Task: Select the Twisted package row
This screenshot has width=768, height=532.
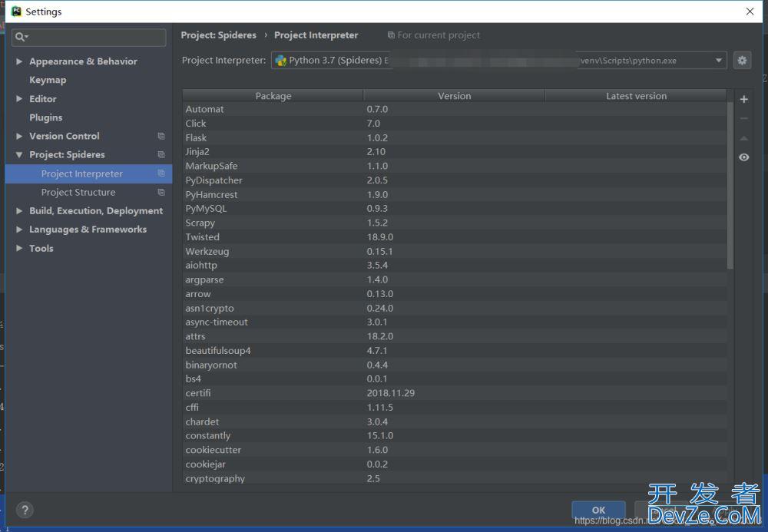Action: [x=455, y=237]
